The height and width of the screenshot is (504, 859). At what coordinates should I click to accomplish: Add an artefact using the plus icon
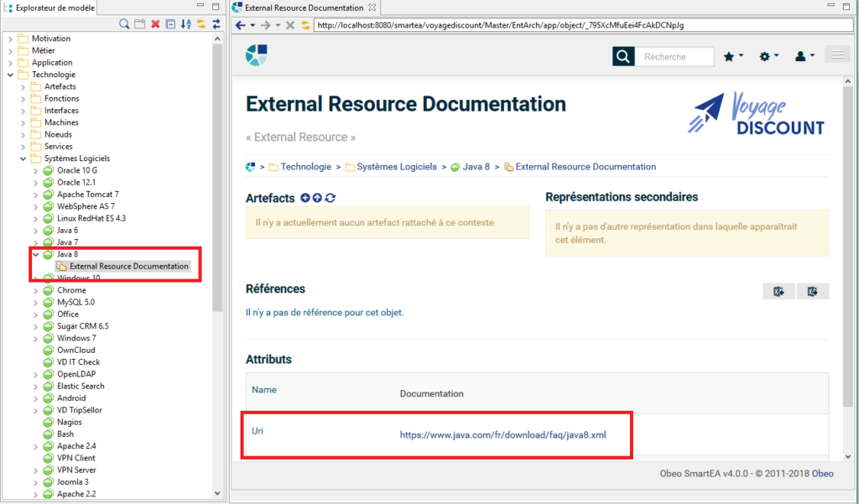pos(305,199)
